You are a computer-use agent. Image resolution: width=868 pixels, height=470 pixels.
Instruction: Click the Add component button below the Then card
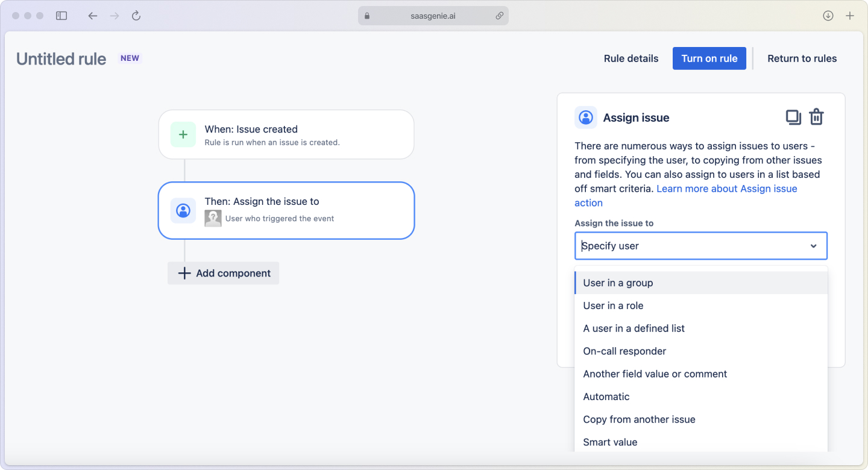coord(223,273)
